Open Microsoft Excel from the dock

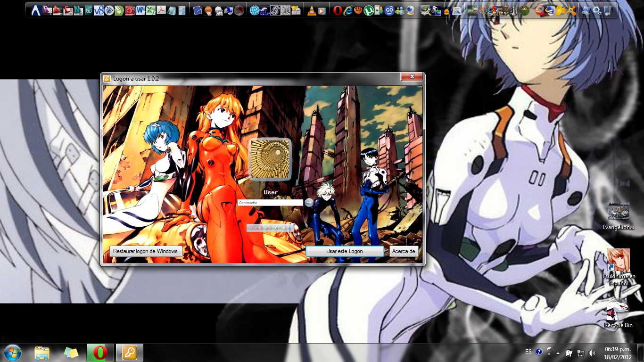[x=150, y=10]
